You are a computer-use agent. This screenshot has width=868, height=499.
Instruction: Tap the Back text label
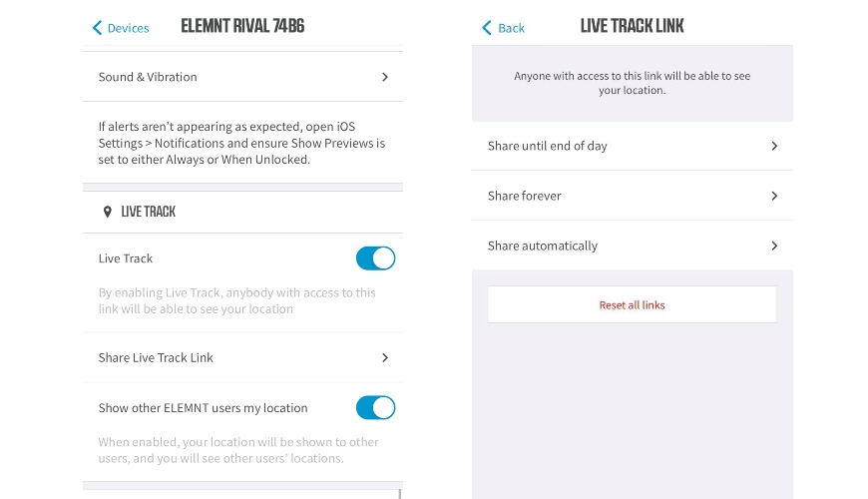512,28
